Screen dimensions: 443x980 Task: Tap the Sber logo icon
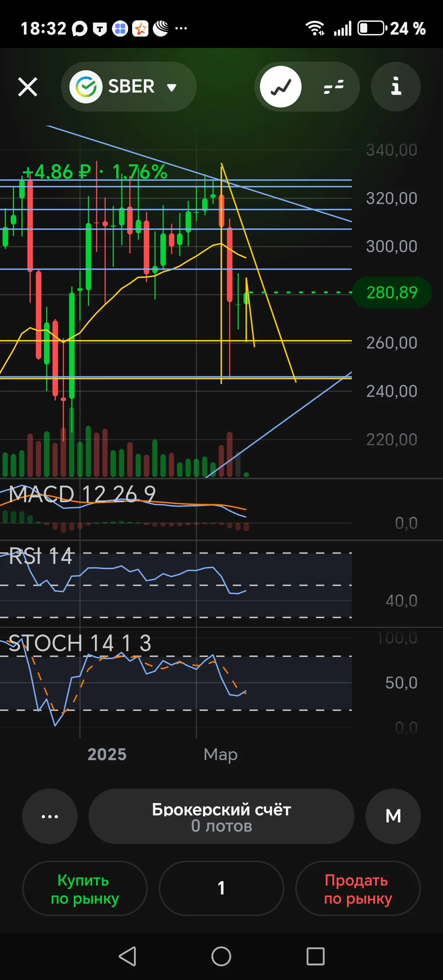86,87
